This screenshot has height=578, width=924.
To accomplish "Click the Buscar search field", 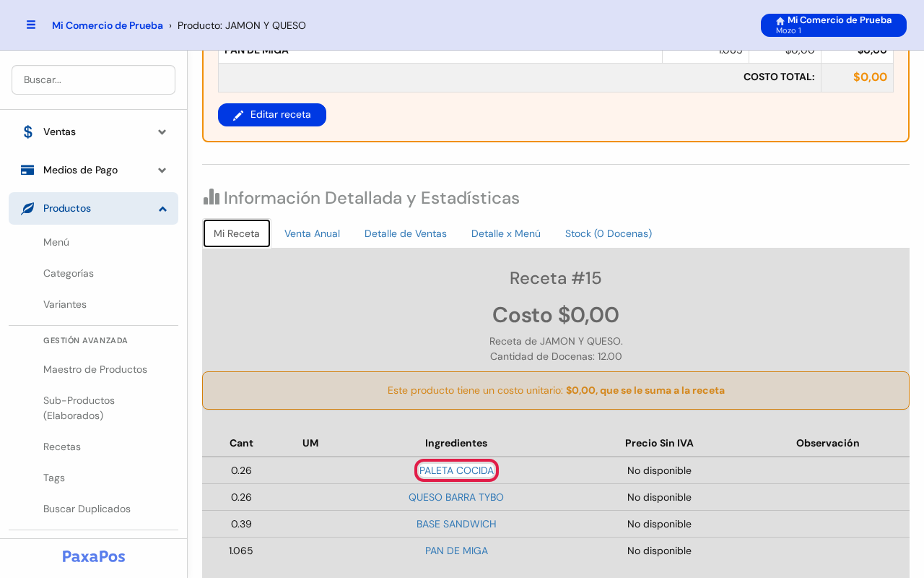I will (93, 79).
